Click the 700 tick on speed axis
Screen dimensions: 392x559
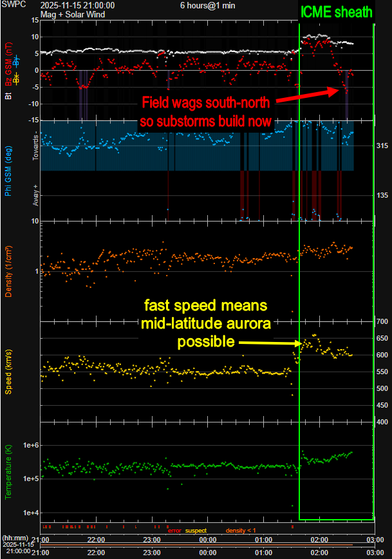pos(382,321)
